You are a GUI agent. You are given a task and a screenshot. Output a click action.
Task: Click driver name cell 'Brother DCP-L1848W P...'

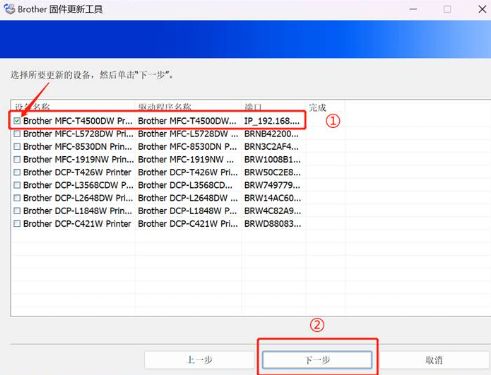pyautogui.click(x=187, y=211)
